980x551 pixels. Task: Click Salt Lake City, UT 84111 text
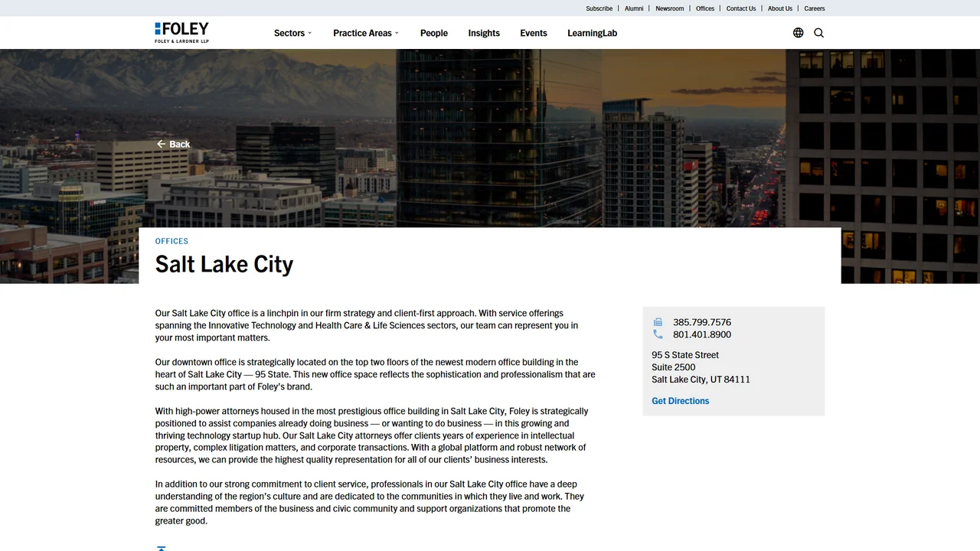click(x=701, y=380)
